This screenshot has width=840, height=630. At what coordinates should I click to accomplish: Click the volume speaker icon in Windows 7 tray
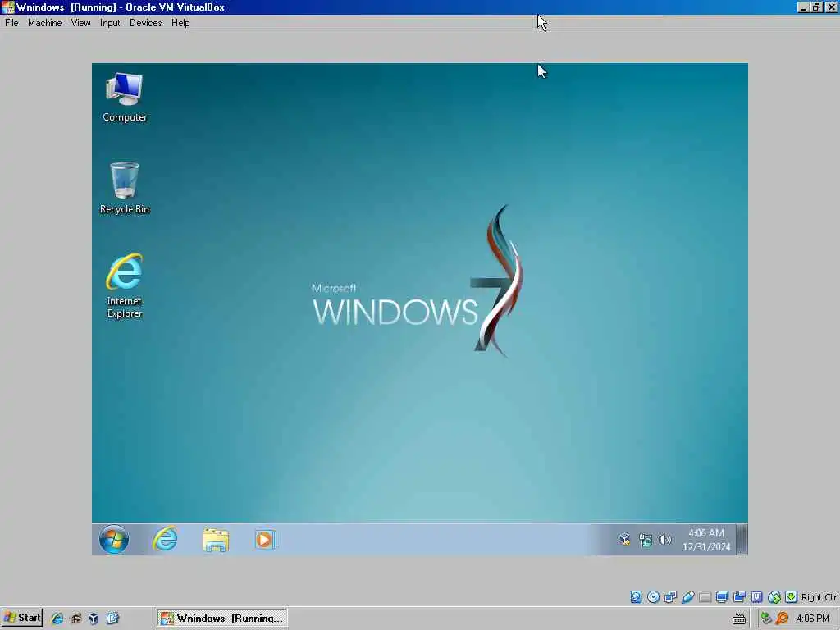664,540
